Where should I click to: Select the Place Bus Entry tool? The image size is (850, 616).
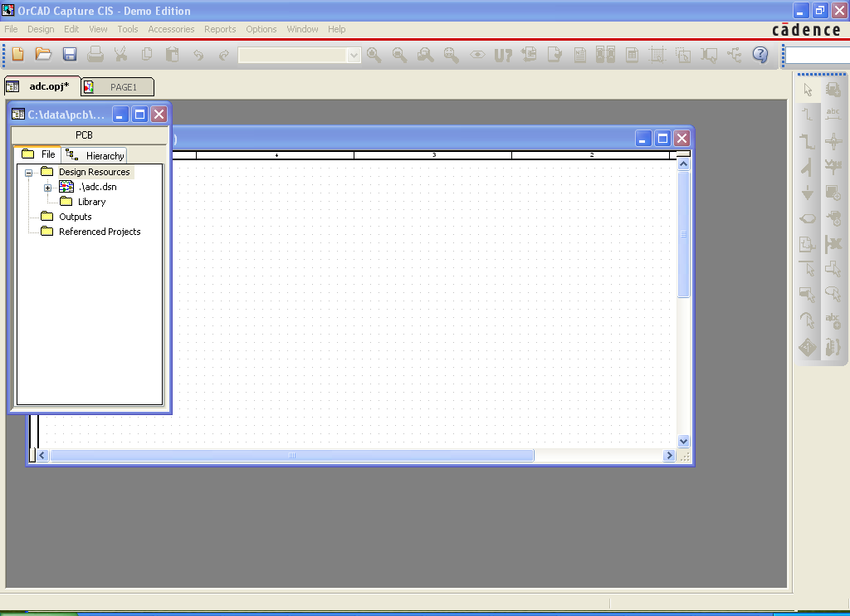(808, 167)
